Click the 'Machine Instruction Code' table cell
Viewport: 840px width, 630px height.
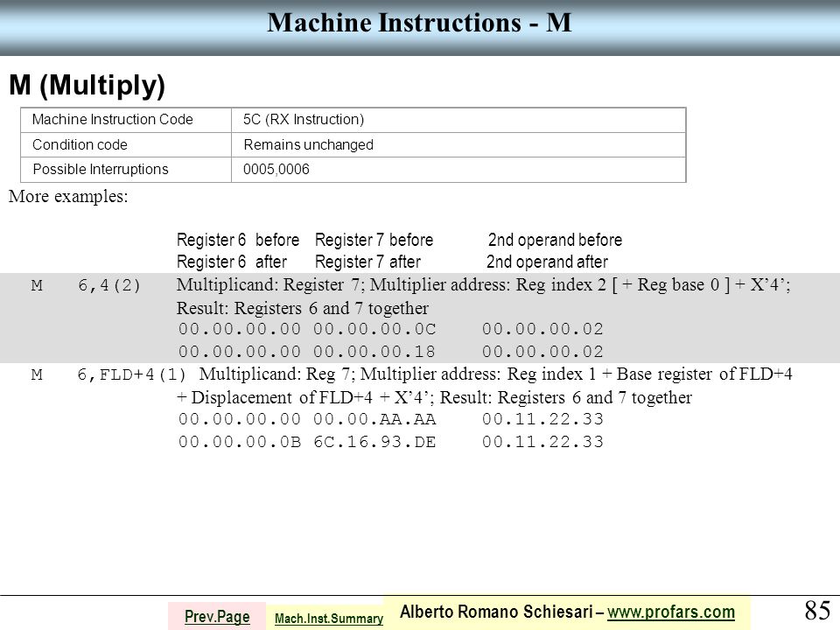pos(126,120)
